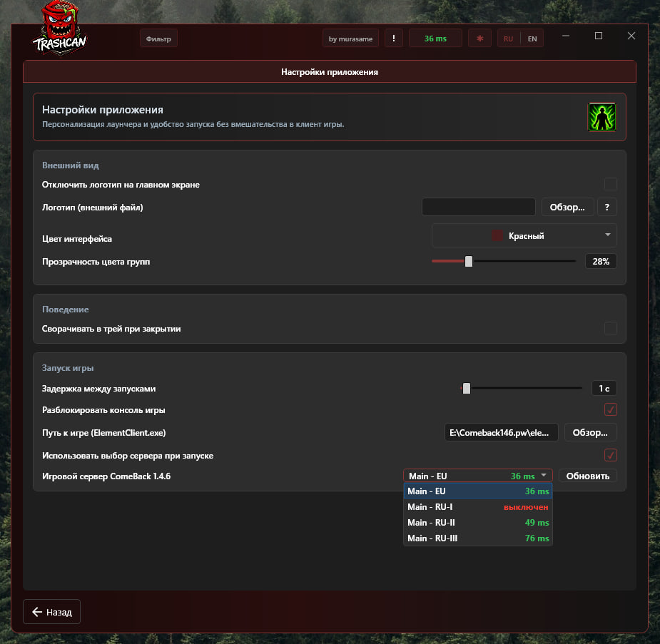This screenshot has width=660, height=644.
Task: Switch language to EN
Action: point(532,39)
